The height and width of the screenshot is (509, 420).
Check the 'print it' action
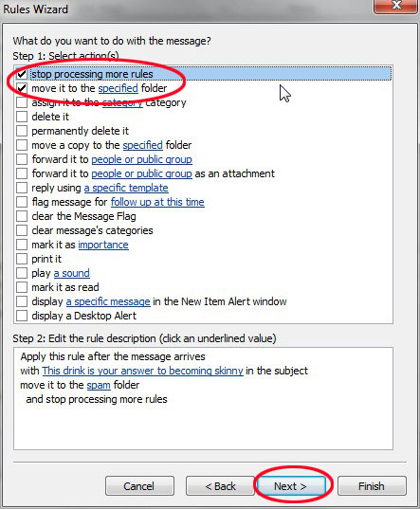pyautogui.click(x=22, y=259)
